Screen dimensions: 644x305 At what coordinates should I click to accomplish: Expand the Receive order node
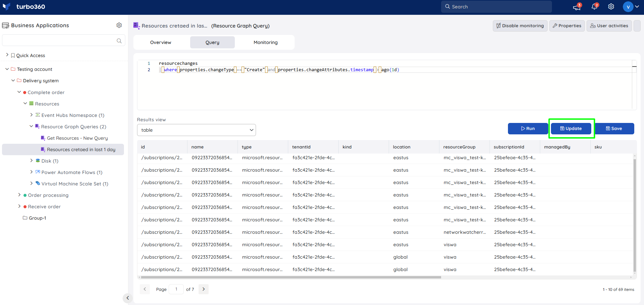pos(19,206)
